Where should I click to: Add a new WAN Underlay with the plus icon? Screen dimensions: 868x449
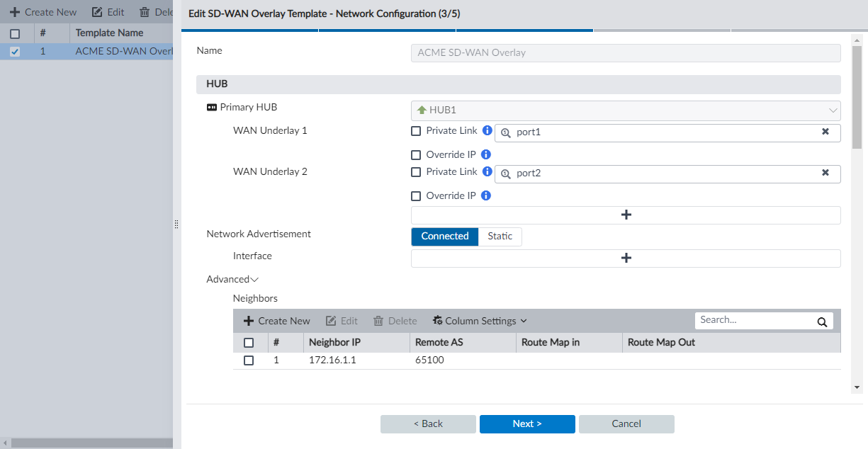click(x=626, y=214)
